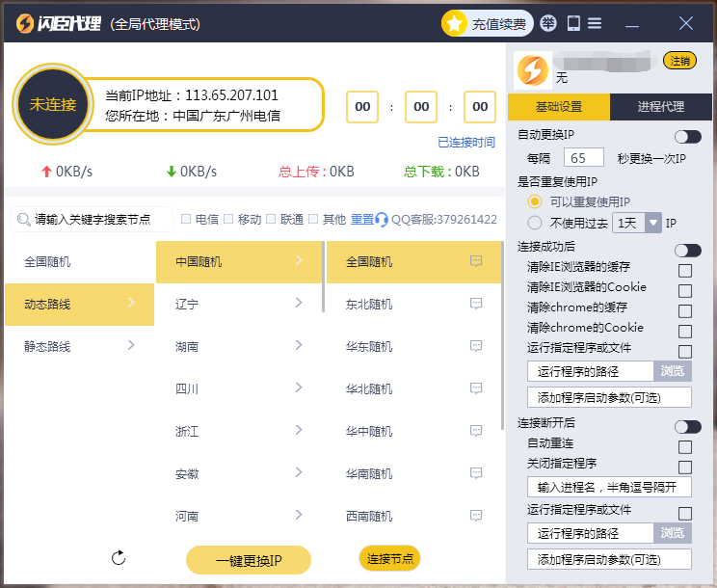The image size is (717, 588).
Task: Click 浏览 button under 连接成功后
Action: pos(673,371)
